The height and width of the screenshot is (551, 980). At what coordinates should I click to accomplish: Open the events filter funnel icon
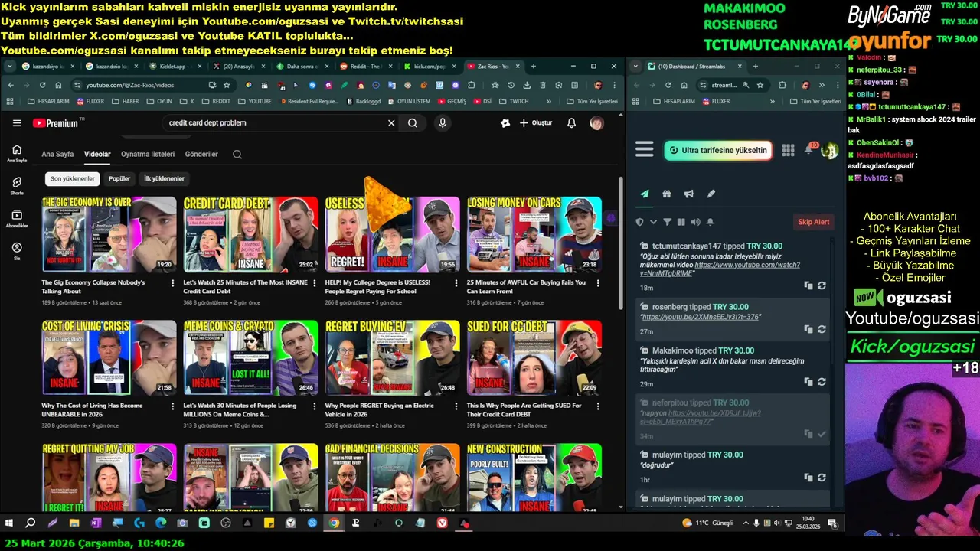coord(667,222)
